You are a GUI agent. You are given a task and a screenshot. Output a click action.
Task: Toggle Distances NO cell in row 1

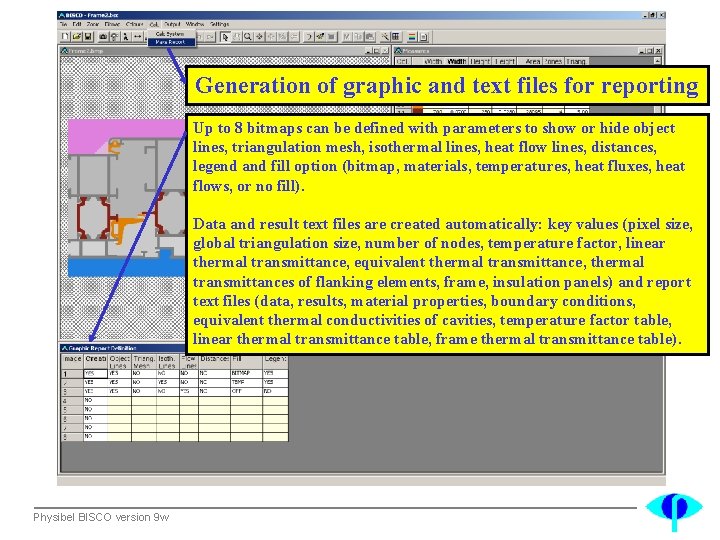coord(214,373)
